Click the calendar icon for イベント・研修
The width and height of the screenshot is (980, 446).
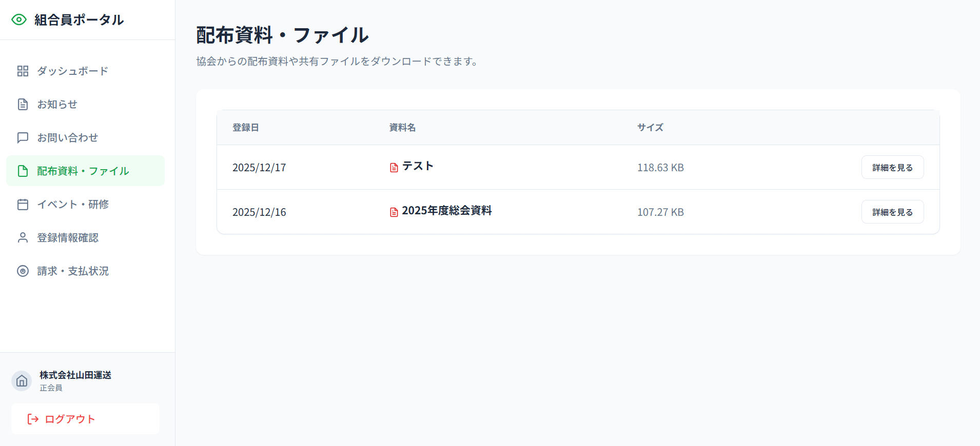(x=23, y=205)
